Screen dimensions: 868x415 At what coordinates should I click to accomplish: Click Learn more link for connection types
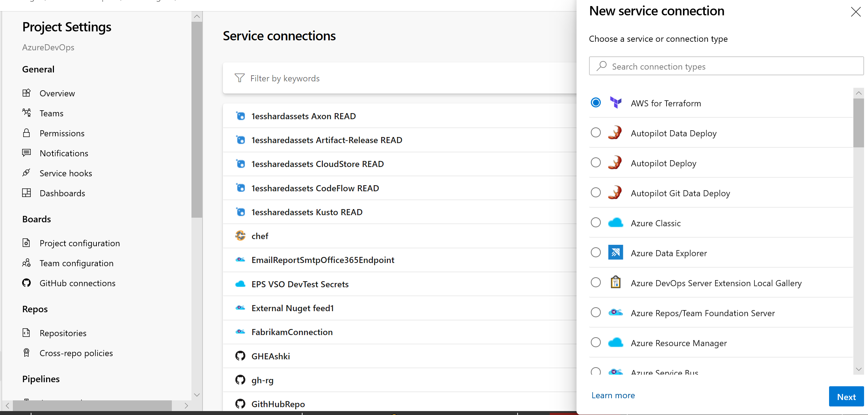click(x=613, y=395)
